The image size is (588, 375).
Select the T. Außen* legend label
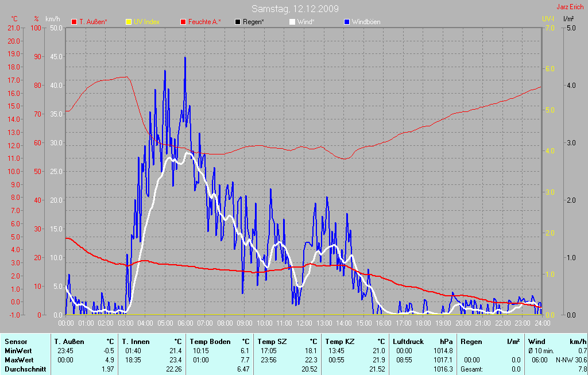click(93, 22)
